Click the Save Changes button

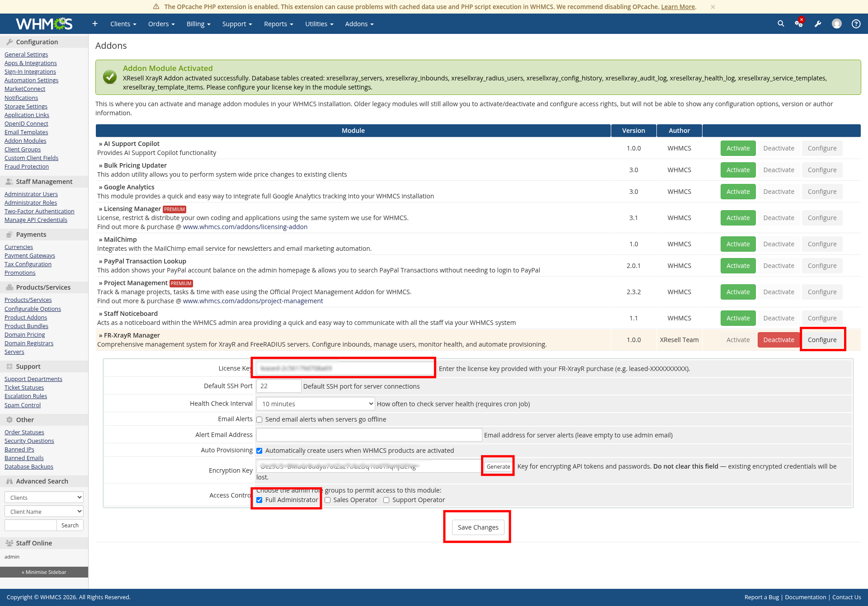tap(478, 527)
